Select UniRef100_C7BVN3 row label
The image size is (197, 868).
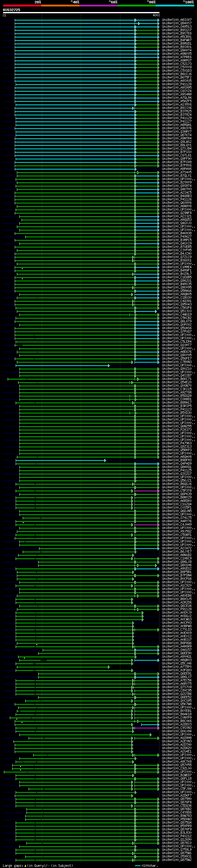tap(177, 362)
